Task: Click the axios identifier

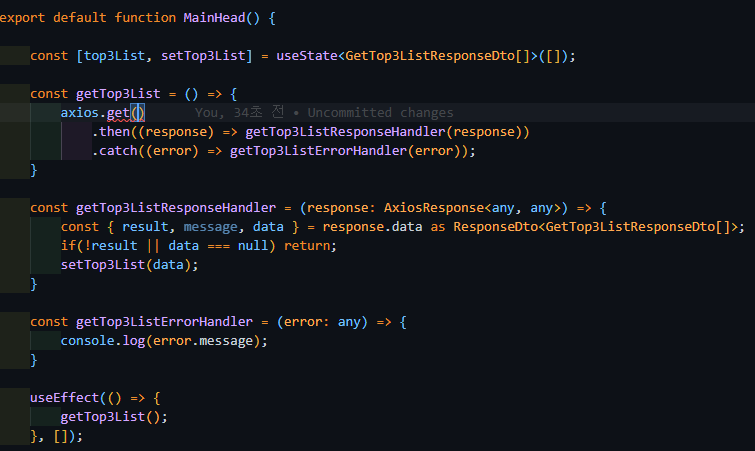Action: coord(79,113)
